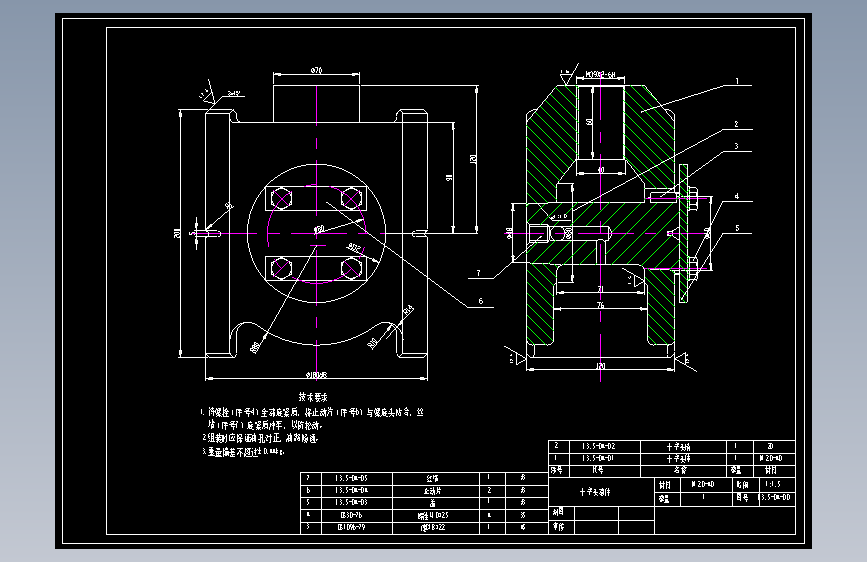The image size is (867, 562).
Task: Pick the thread dimension atop section view
Action: click(600, 74)
